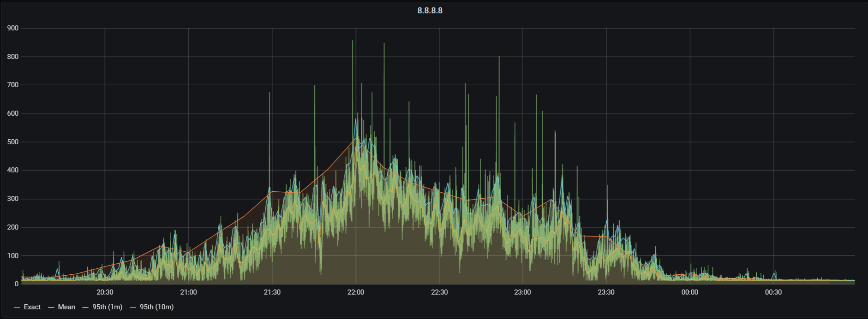The width and height of the screenshot is (868, 319).
Task: Click the 20:30 time axis label
Action: (105, 292)
